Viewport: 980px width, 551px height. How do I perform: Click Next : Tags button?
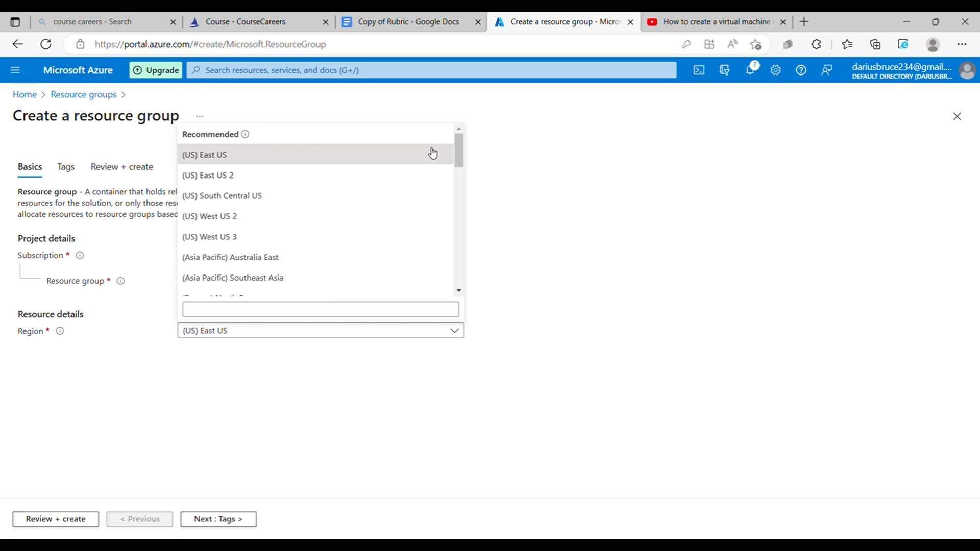218,519
